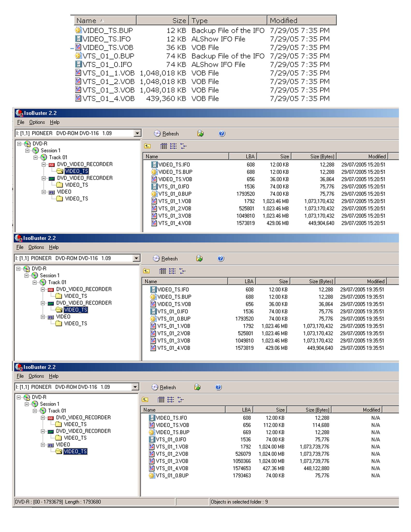Screen dimensions: 411x532
Task: Sort by Size column in Explorer file list
Action: [x=163, y=21]
